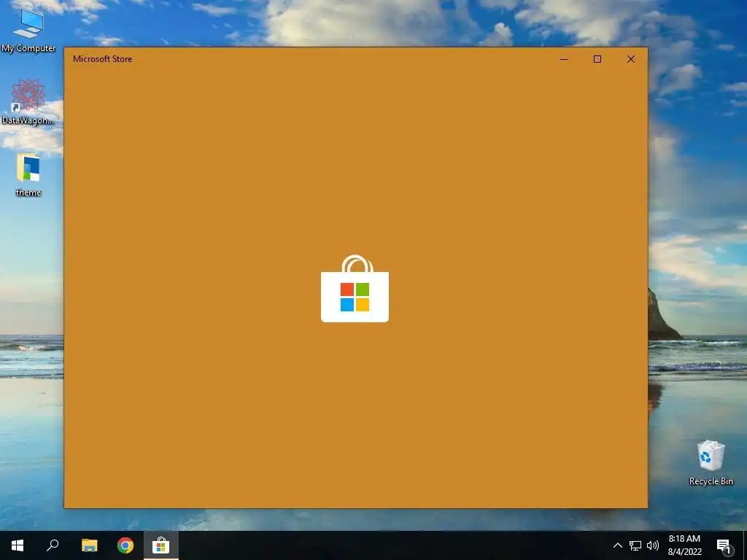
Task: Show hidden system tray icons
Action: click(x=617, y=545)
